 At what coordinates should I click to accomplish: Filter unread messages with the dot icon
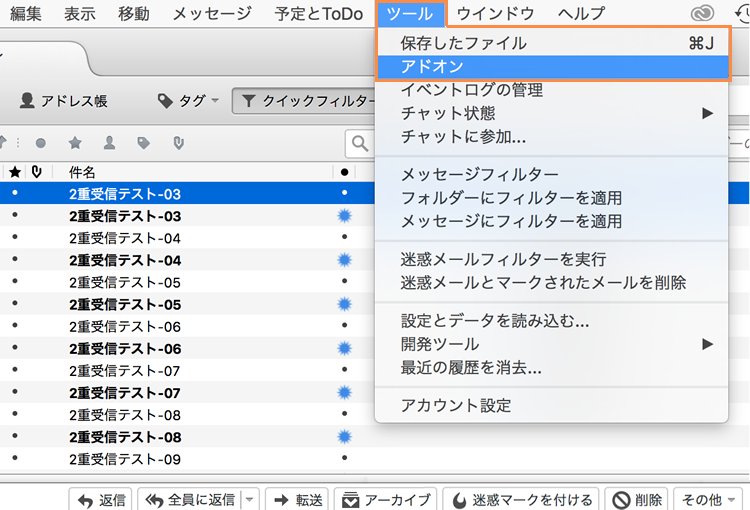41,143
